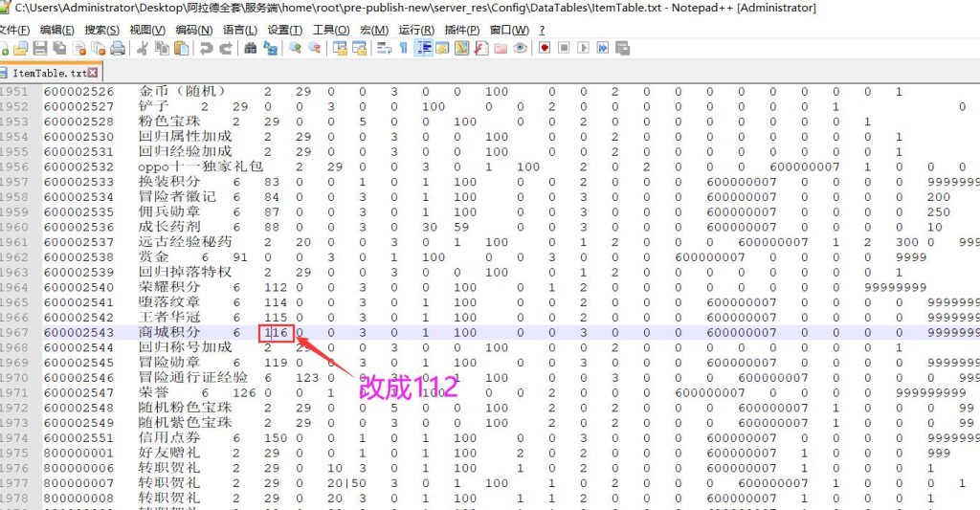Zoom out using the magnifier minus icon

click(x=314, y=48)
